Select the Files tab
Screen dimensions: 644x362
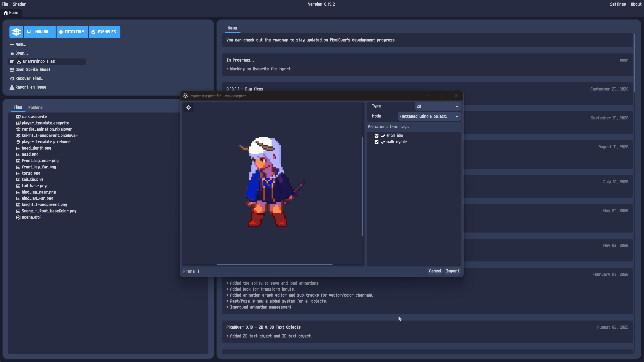[x=18, y=107]
